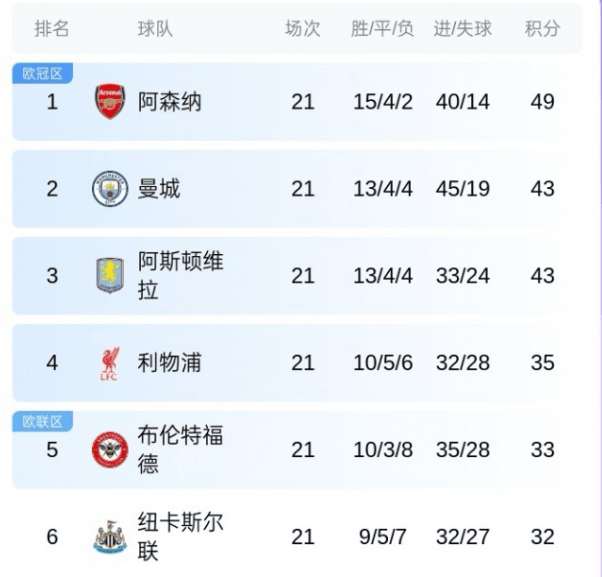The height and width of the screenshot is (577, 602).
Task: Click the 胜/平/负 column header
Action: click(x=383, y=29)
